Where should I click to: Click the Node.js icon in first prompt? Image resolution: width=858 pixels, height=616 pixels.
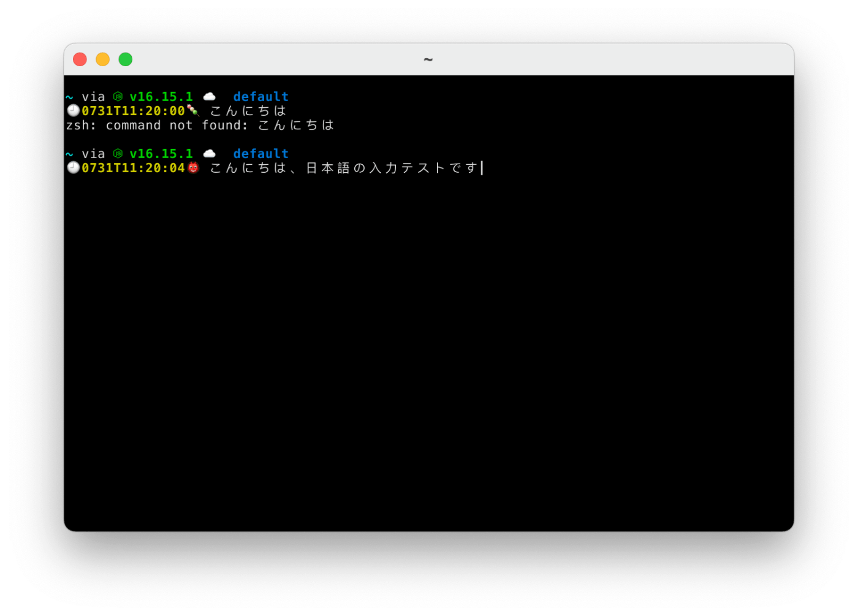[118, 96]
